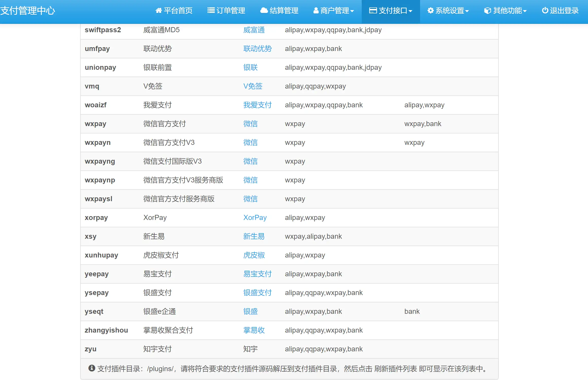Click the 虎皮椒 link
This screenshot has height=380, width=588.
click(x=253, y=255)
